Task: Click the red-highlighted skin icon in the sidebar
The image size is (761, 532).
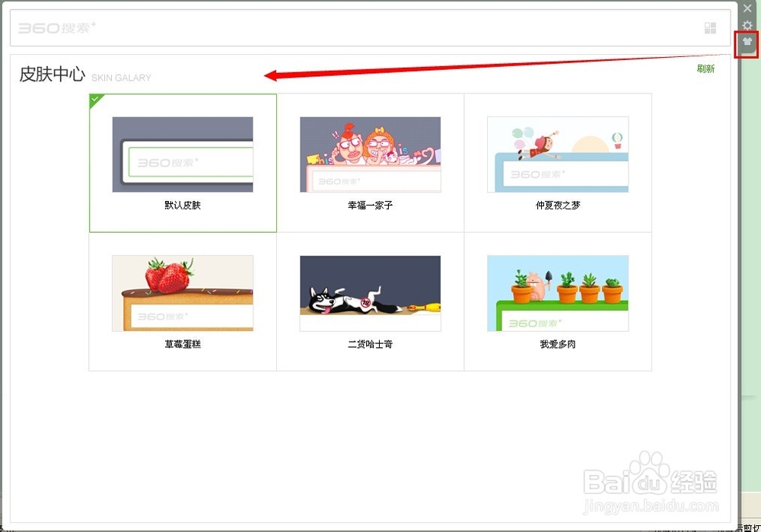Action: pyautogui.click(x=747, y=43)
